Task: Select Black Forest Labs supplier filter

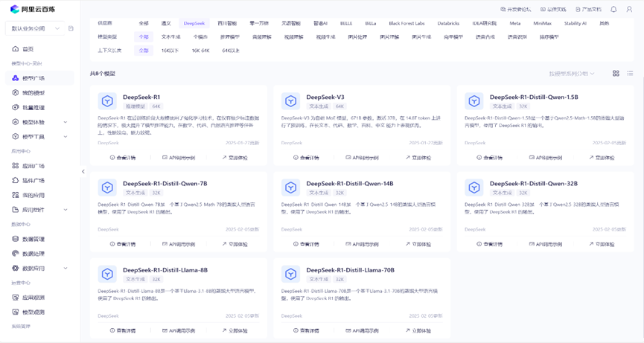Action: [407, 23]
